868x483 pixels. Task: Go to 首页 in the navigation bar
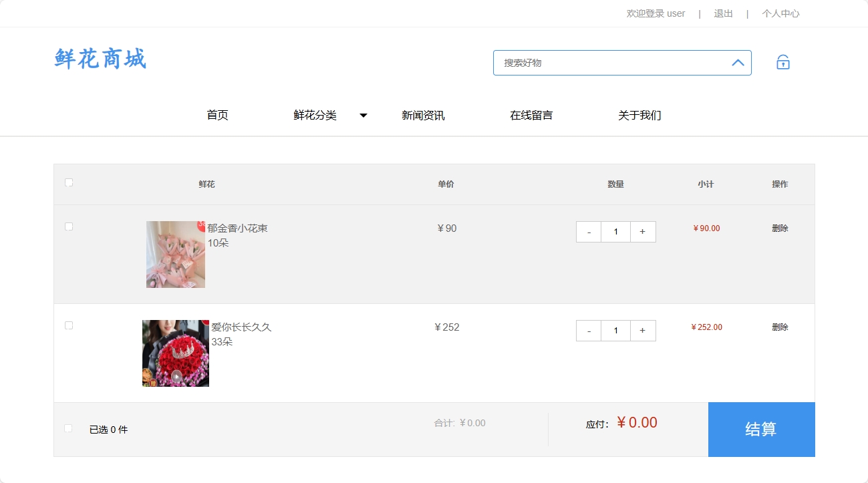(x=217, y=115)
